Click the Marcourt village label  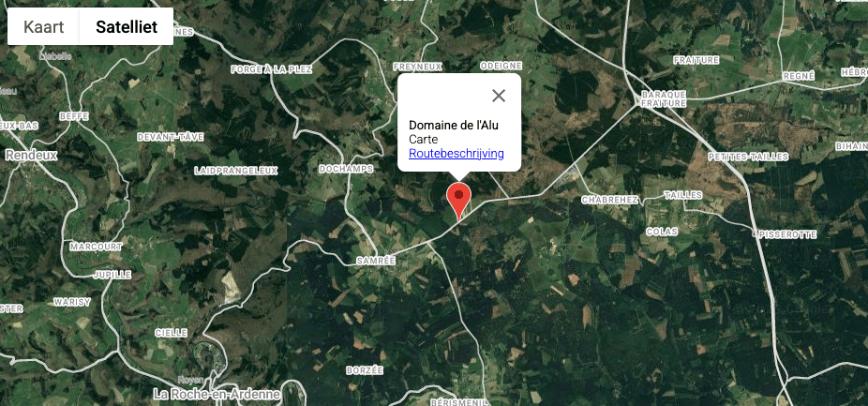[97, 247]
